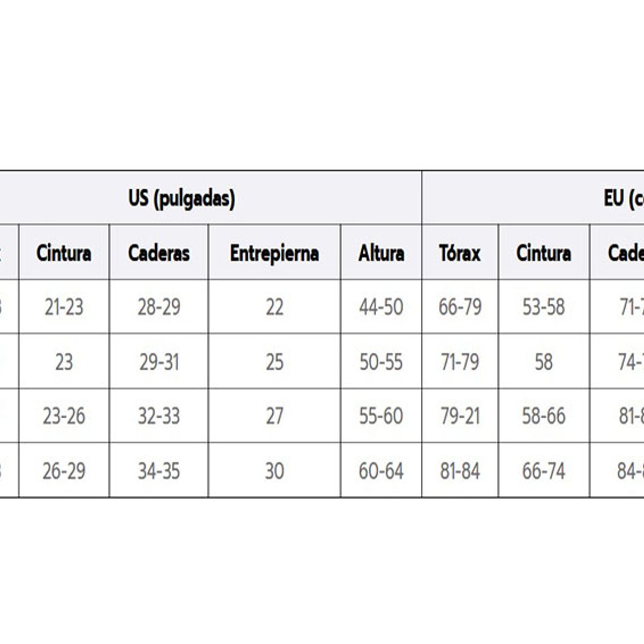
Task: Select the 60-64 height cell
Action: (x=381, y=471)
